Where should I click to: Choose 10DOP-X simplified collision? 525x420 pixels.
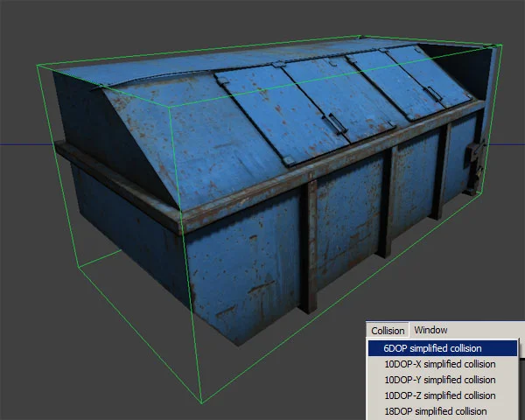pos(442,364)
